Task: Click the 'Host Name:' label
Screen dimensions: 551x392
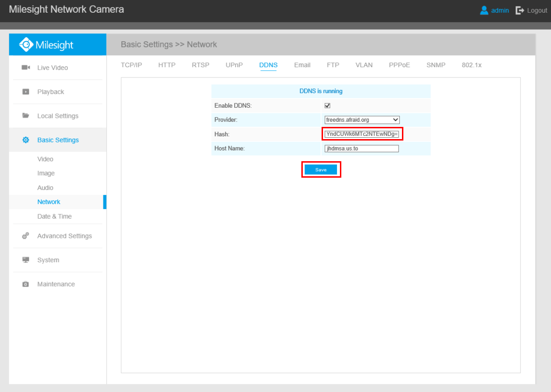Action: 229,148
